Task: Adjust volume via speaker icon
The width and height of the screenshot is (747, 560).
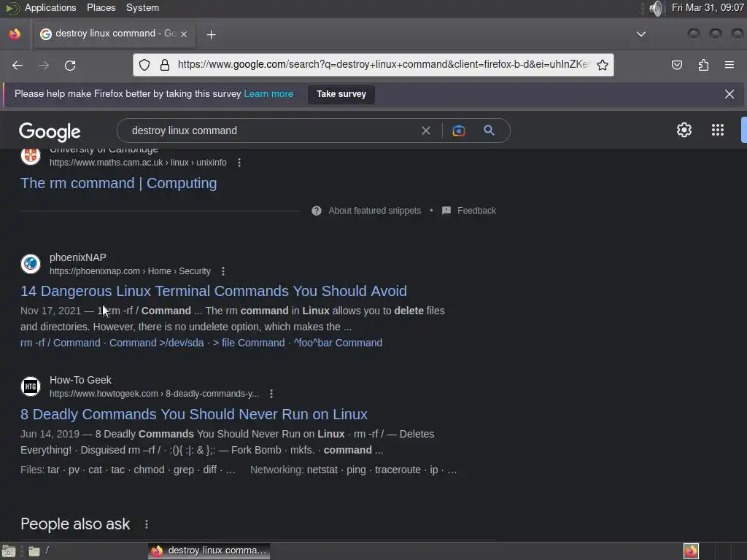Action: [x=656, y=8]
